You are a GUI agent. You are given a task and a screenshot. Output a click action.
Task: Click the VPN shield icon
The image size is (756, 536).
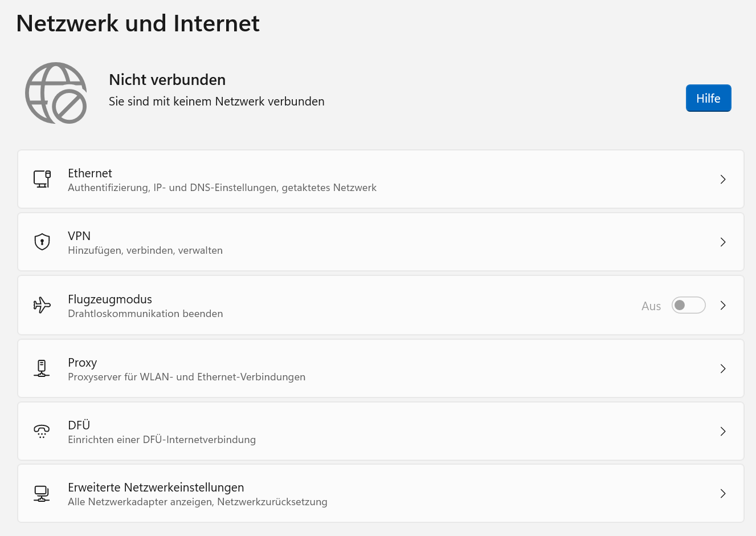[42, 242]
